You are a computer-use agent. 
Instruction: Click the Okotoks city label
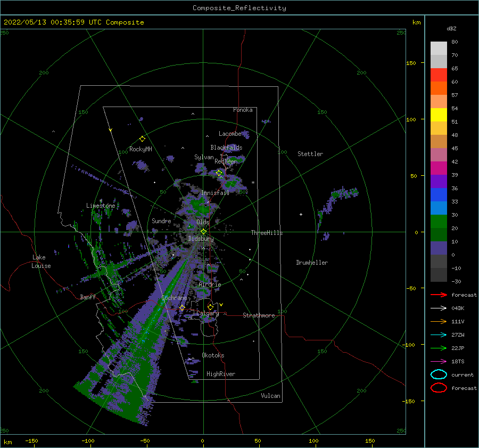coord(213,355)
